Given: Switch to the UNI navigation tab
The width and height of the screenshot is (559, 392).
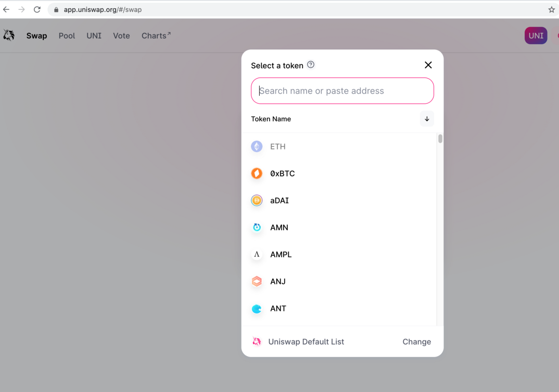Looking at the screenshot, I should pyautogui.click(x=94, y=36).
